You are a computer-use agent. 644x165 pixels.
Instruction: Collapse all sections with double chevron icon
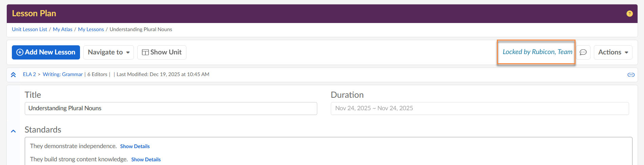[x=13, y=75]
